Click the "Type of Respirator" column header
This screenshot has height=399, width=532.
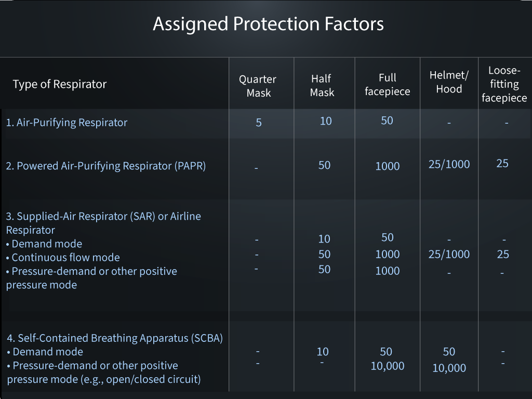[x=60, y=84]
